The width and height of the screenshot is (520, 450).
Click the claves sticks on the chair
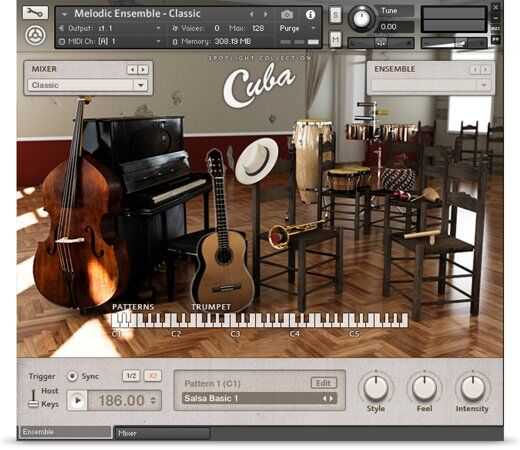point(422,234)
